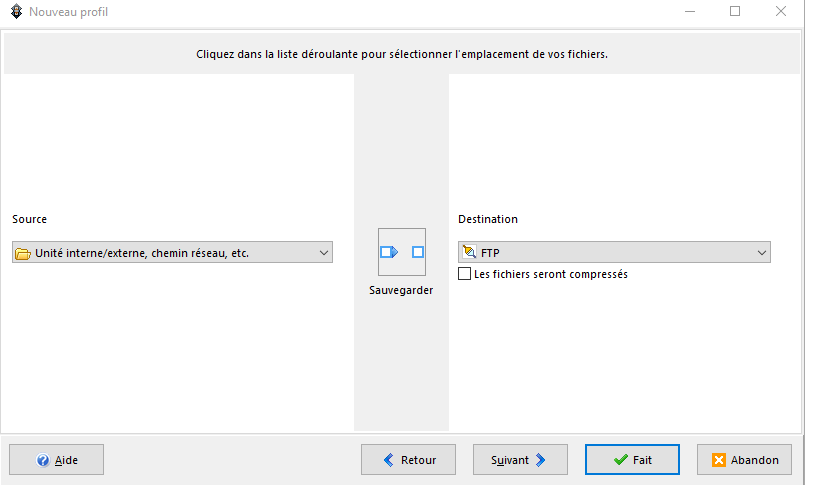Minimize the Nouveau profil window

click(x=690, y=12)
